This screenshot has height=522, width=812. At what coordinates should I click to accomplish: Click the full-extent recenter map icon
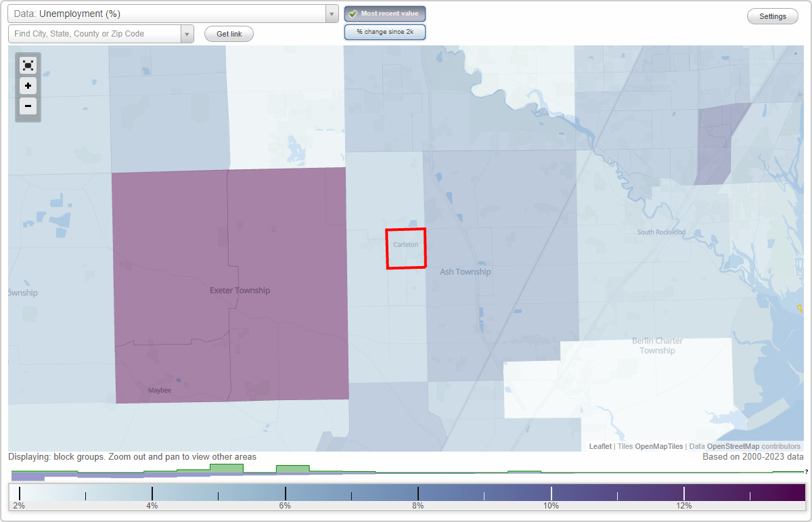click(28, 65)
